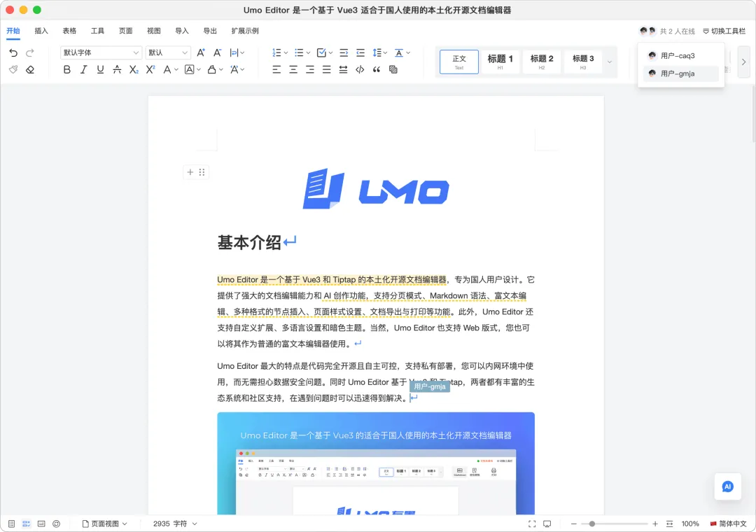Increase font size with A+ icon
This screenshot has height=532, width=756.
coord(201,52)
